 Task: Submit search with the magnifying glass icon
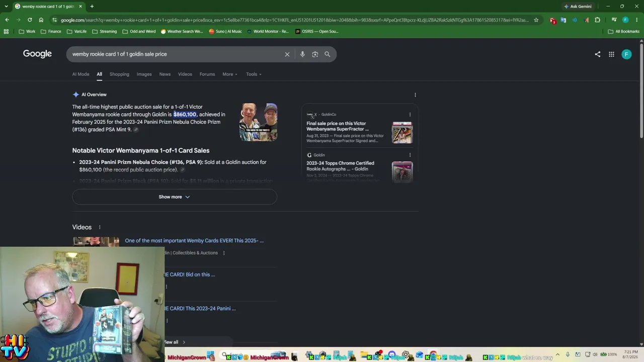[x=328, y=54]
